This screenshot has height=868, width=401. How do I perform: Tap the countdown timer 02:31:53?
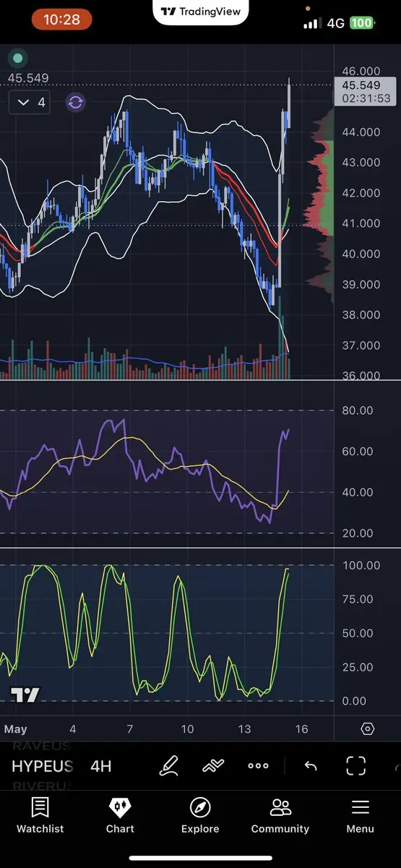[368, 98]
